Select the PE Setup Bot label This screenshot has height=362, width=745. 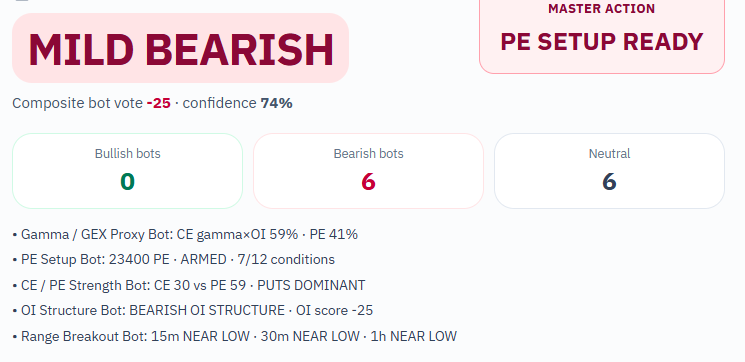[x=63, y=259]
